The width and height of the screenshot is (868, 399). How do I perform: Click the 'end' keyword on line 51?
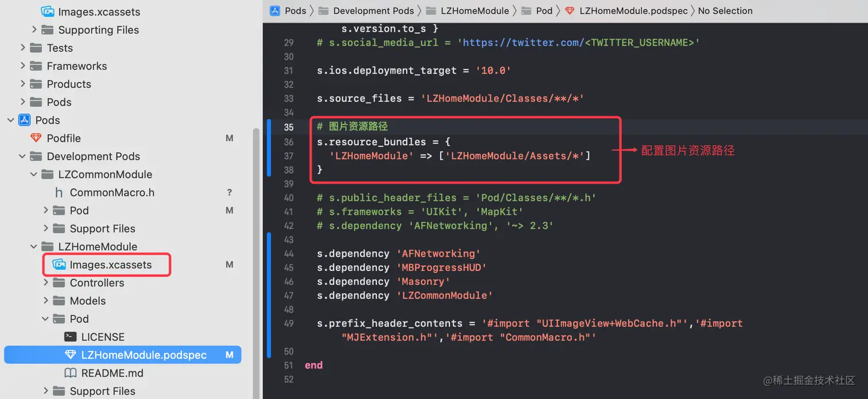[314, 365]
